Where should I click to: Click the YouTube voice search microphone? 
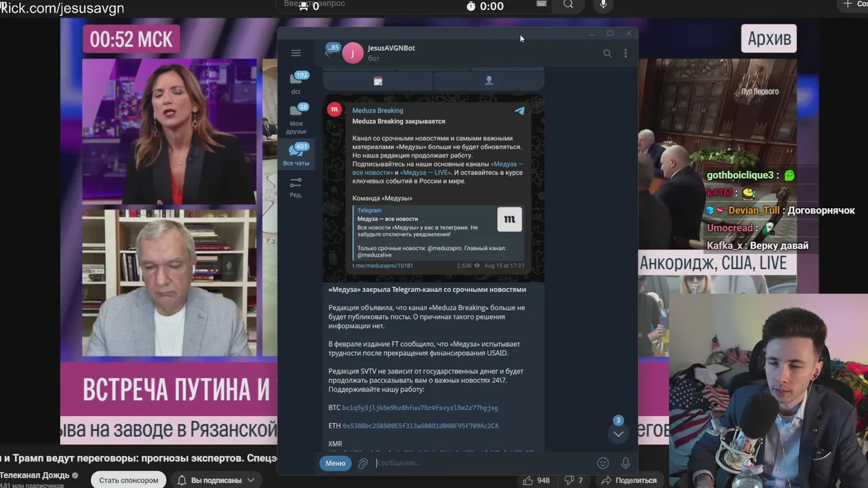(x=604, y=5)
